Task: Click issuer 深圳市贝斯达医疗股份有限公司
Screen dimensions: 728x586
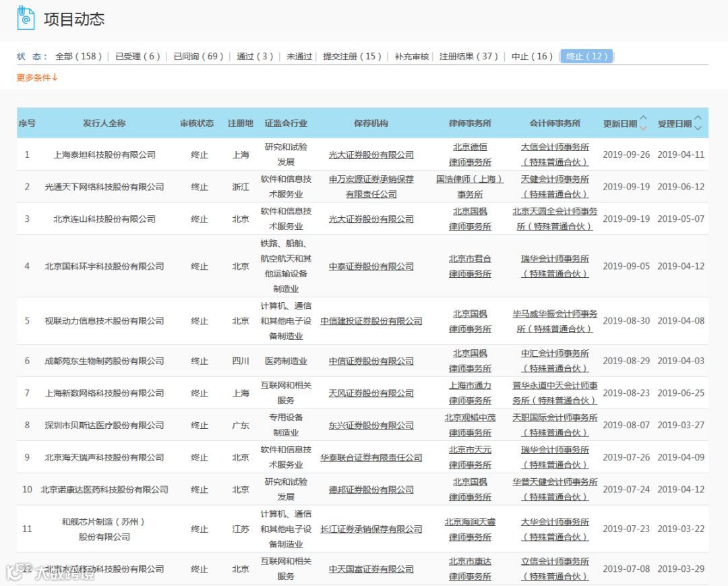Action: 104,425
